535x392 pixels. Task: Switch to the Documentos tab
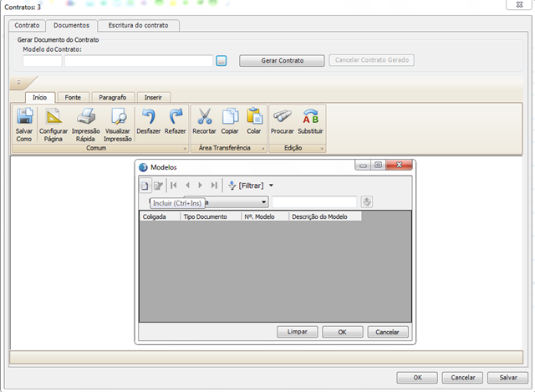[71, 25]
